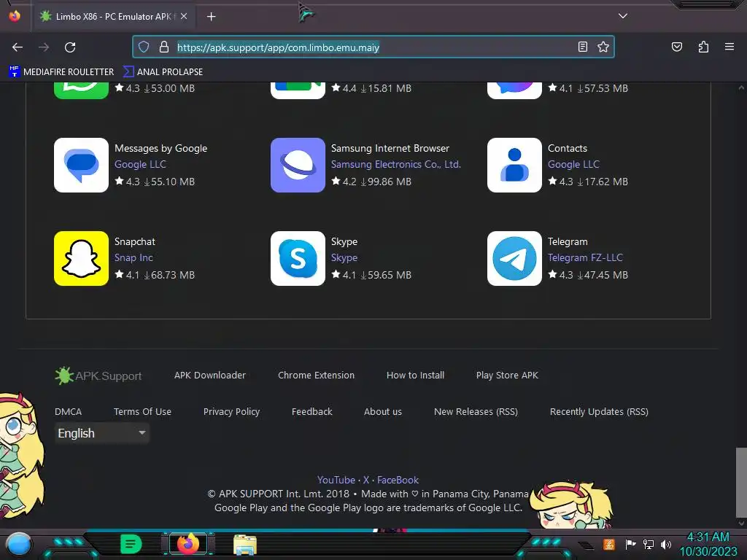View site security via the padlock icon
This screenshot has width=747, height=560.
pos(164,47)
